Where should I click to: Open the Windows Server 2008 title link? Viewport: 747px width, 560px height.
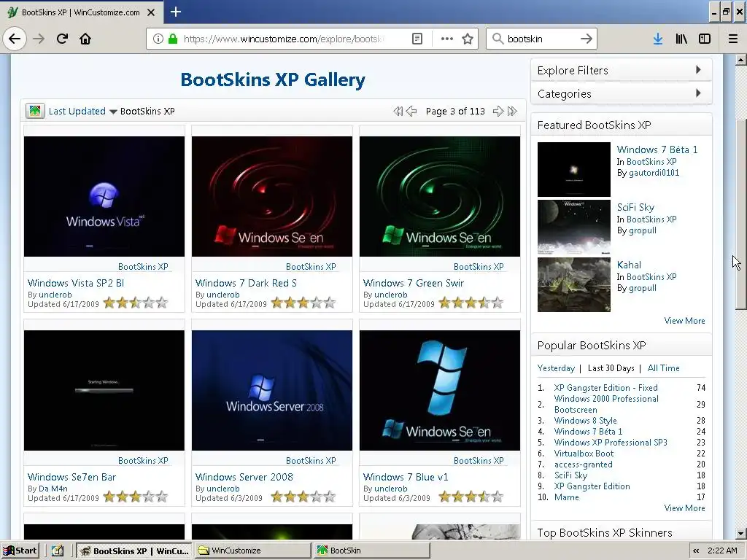(244, 477)
